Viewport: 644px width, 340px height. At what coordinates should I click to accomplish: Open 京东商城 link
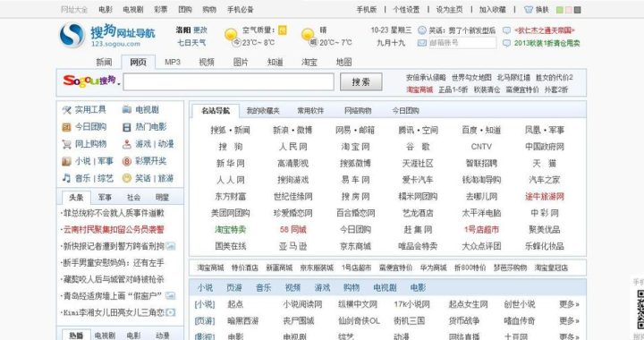click(355, 246)
